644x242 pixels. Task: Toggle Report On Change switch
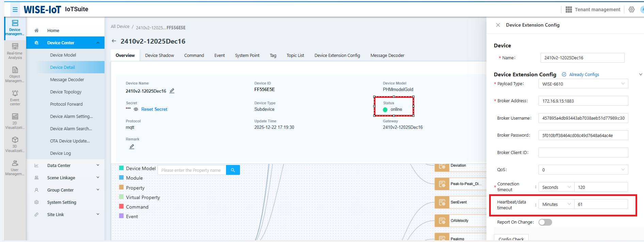(545, 222)
